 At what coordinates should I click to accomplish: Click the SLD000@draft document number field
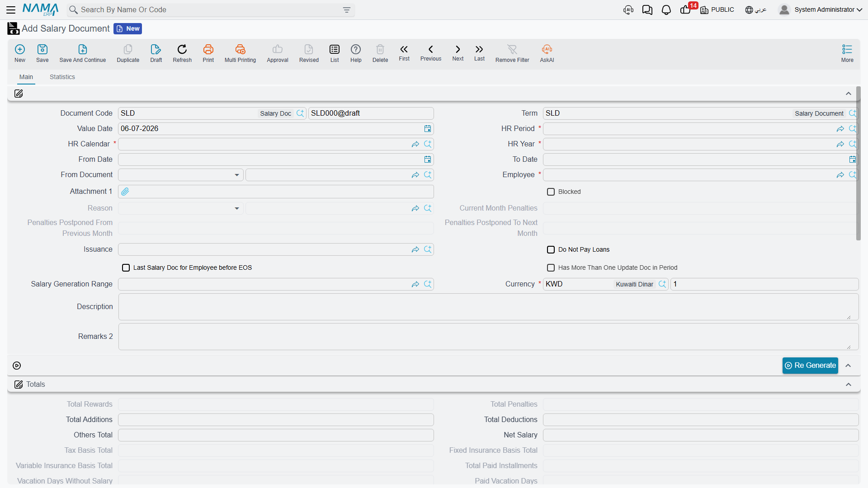tap(371, 113)
